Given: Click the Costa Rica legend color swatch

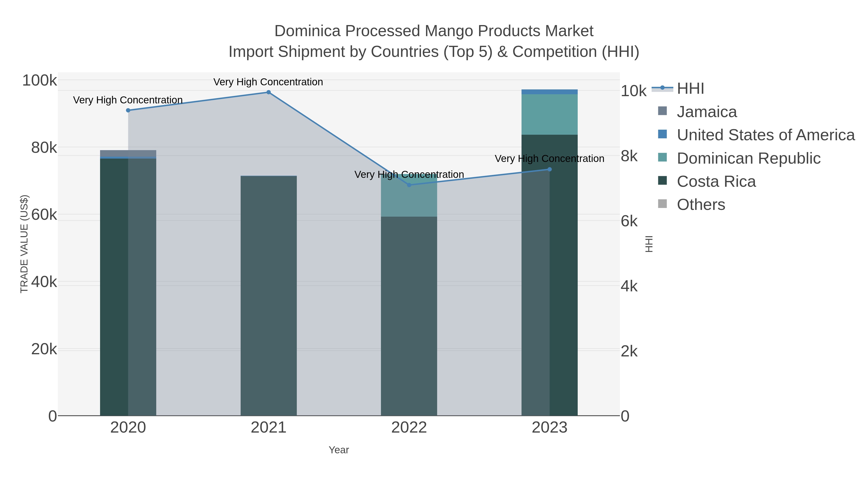Looking at the screenshot, I should (663, 180).
